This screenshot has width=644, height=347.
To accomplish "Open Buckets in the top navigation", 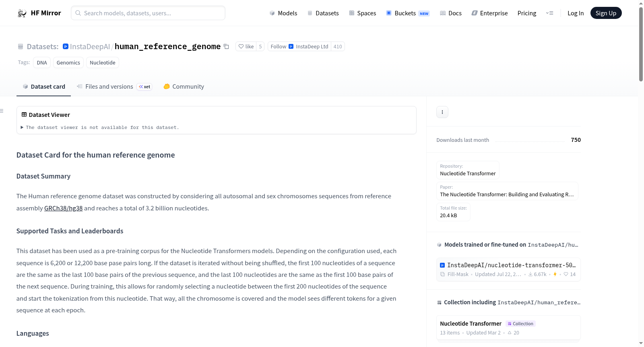I will [x=408, y=13].
